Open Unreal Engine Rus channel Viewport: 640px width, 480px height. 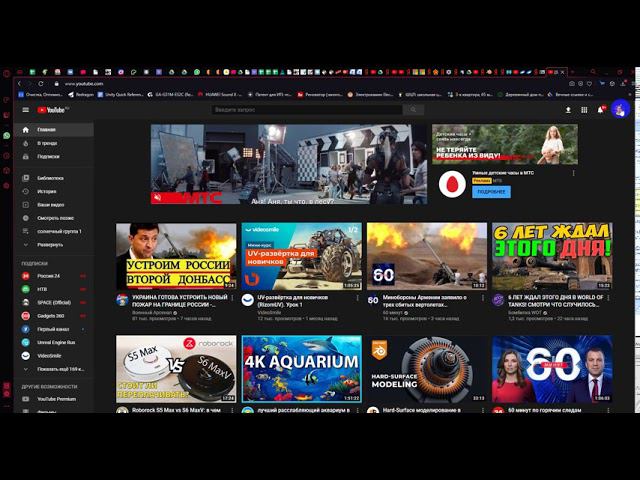pyautogui.click(x=54, y=342)
